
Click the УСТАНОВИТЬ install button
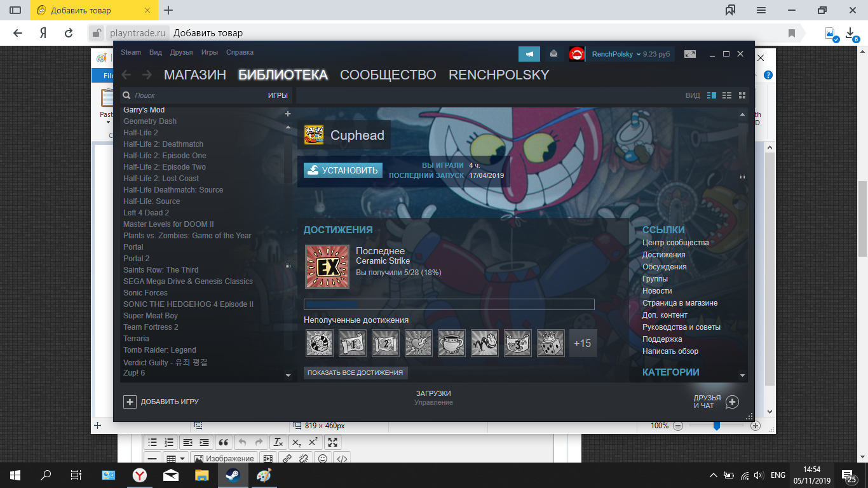pos(343,170)
